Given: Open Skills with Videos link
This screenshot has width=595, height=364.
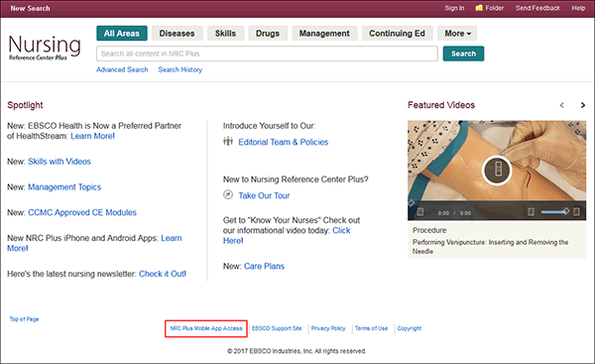Looking at the screenshot, I should click(59, 162).
